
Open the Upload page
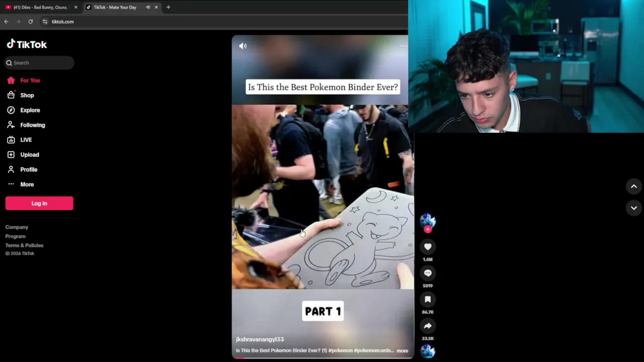point(29,155)
